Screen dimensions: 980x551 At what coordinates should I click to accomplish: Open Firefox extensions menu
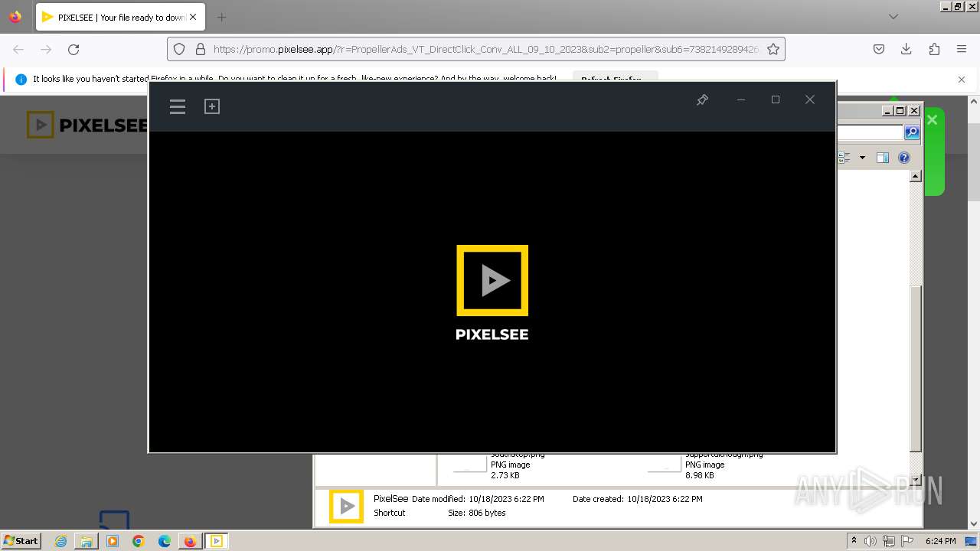[934, 49]
